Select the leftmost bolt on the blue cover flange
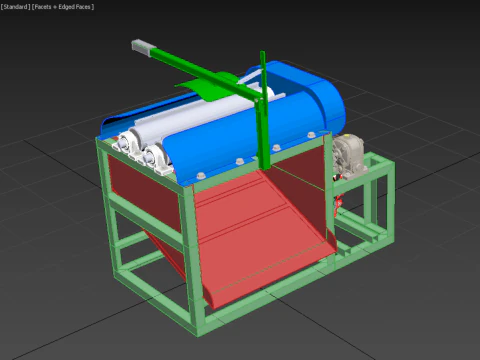 point(201,175)
